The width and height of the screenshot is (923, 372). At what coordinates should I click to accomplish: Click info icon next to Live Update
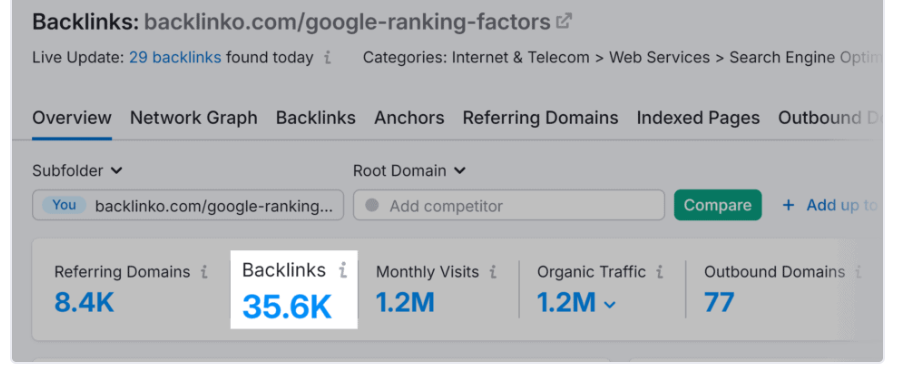(x=327, y=58)
